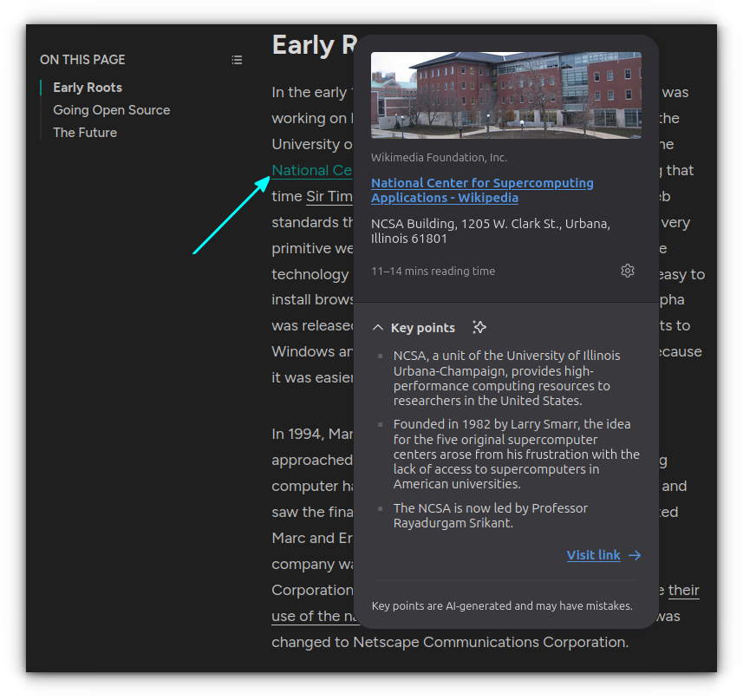The height and width of the screenshot is (700, 743).
Task: Click the underlined 'their' link
Action: [684, 590]
